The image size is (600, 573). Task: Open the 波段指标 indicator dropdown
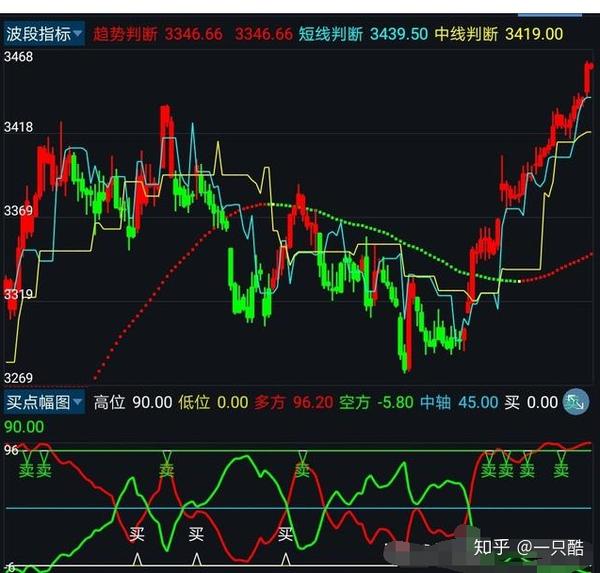pos(44,34)
